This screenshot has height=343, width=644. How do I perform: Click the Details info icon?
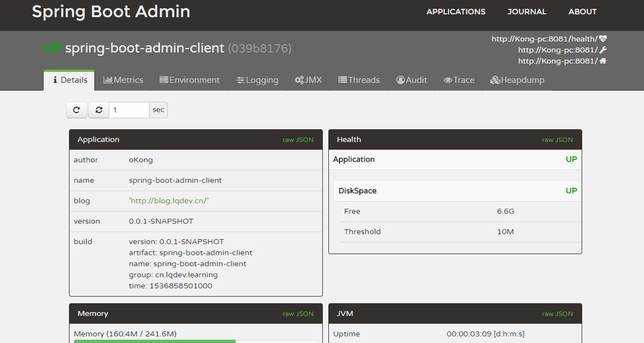point(55,80)
